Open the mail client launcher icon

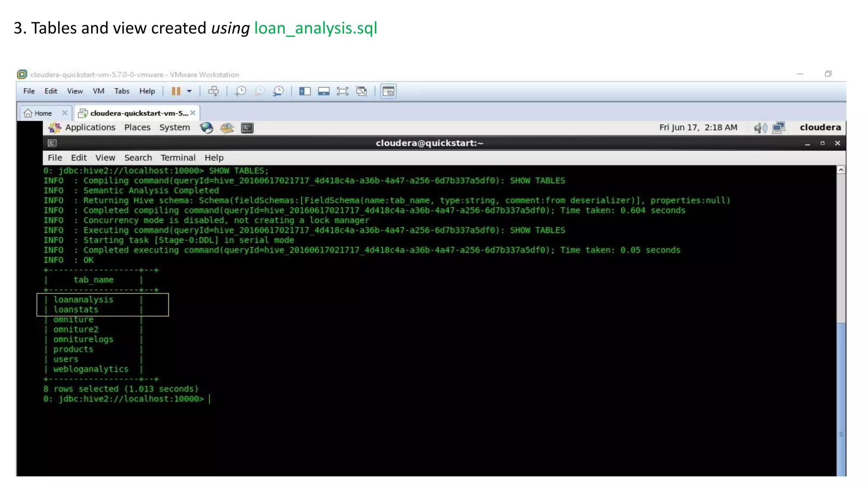tap(227, 128)
